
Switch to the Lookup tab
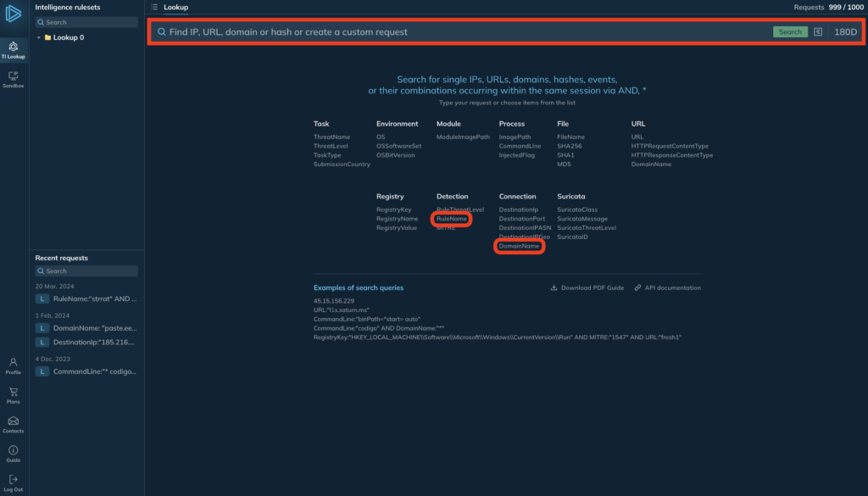[x=176, y=7]
